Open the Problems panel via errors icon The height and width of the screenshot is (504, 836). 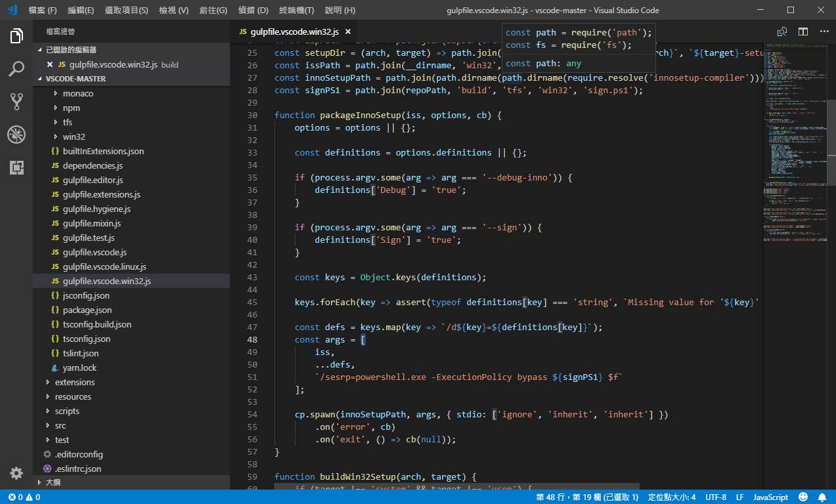[14, 497]
